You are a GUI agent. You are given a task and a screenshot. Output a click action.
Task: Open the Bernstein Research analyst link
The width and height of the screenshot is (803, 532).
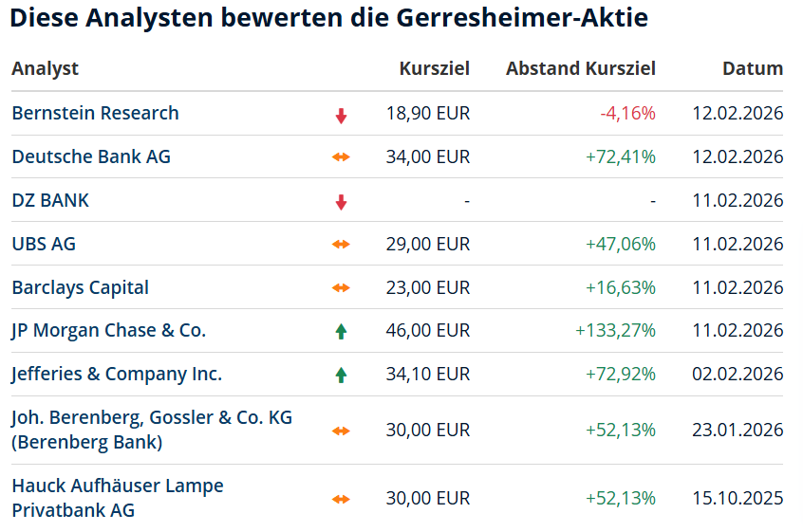pos(95,113)
